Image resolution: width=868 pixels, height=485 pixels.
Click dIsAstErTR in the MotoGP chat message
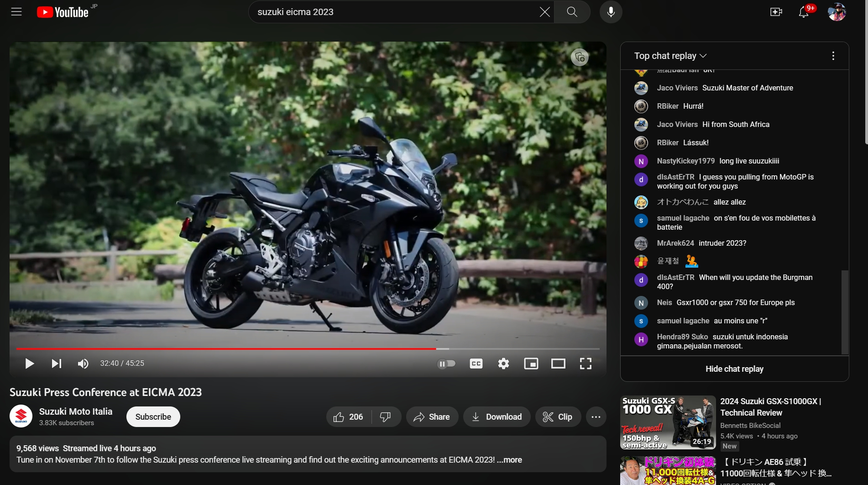click(x=675, y=177)
